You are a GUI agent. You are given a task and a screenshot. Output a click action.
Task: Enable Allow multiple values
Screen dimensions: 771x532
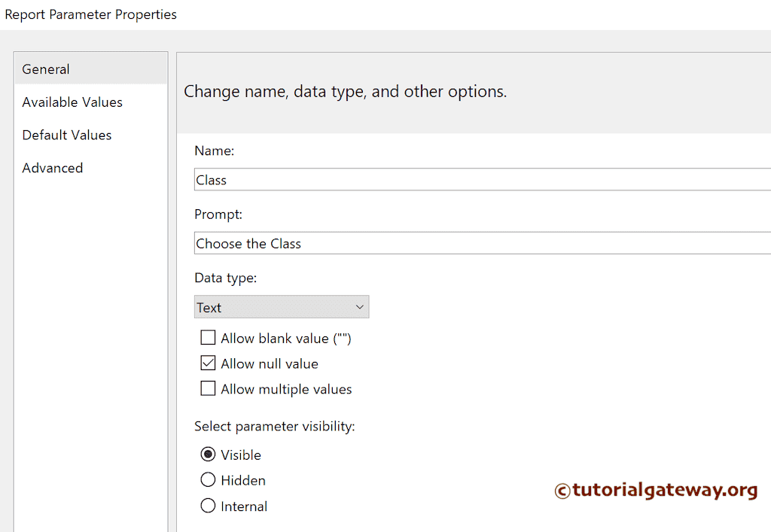tap(208, 388)
